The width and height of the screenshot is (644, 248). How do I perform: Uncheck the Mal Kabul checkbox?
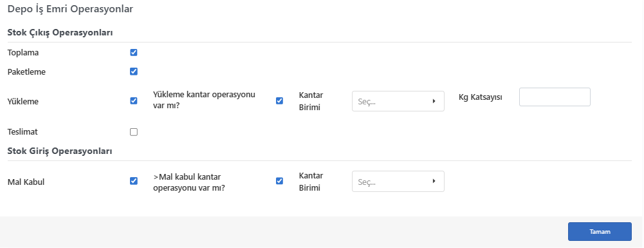tap(133, 181)
